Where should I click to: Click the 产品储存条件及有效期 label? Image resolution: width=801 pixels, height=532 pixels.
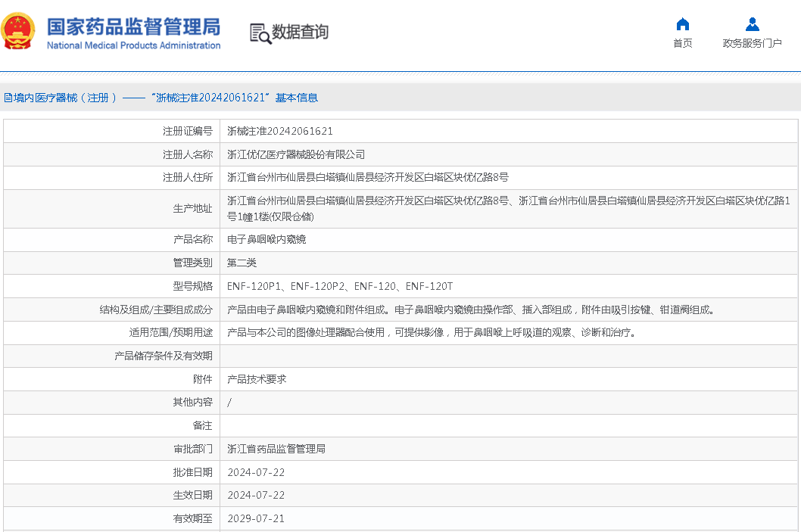tap(164, 356)
